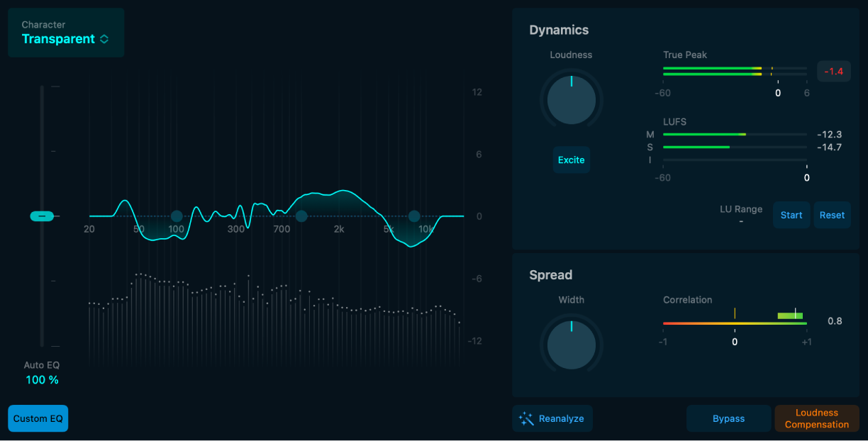This screenshot has width=868, height=441.
Task: Reset the LU Range measurement
Action: coord(831,215)
